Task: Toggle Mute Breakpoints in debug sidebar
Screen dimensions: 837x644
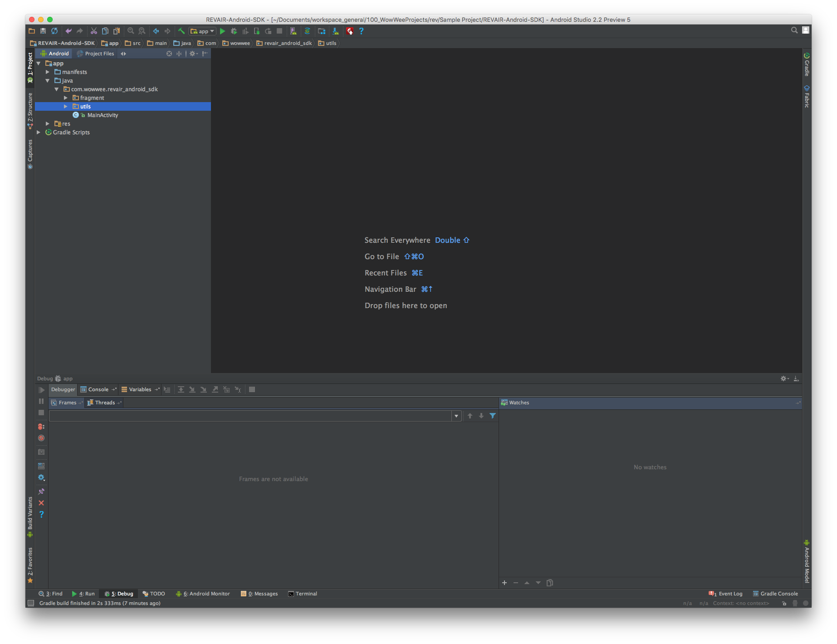Action: [41, 438]
